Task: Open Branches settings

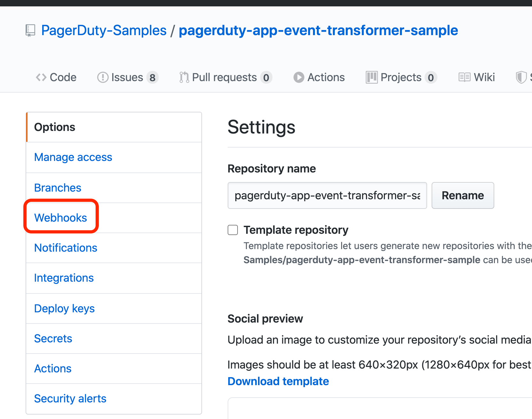Action: (114, 188)
